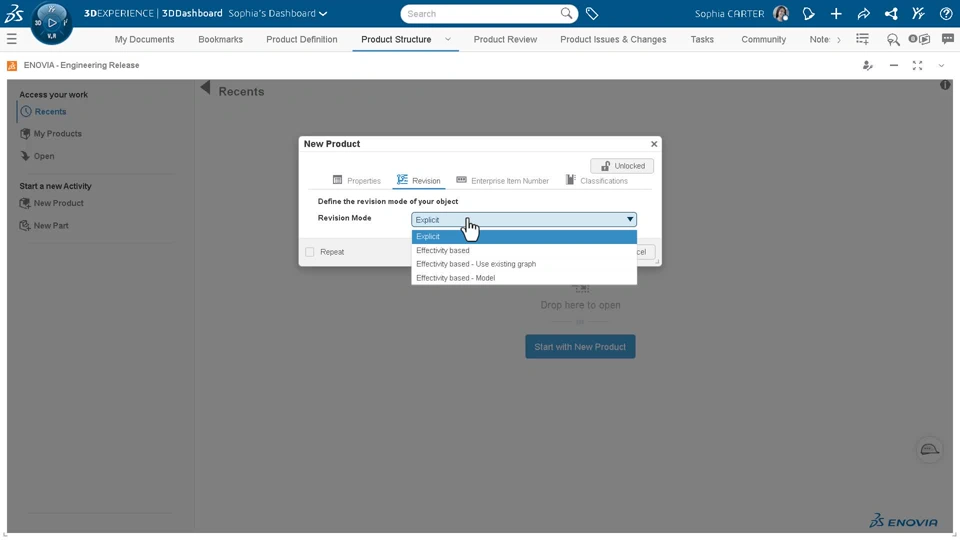The image size is (960, 540).
Task: Click the share arrow icon
Action: pyautogui.click(x=864, y=13)
